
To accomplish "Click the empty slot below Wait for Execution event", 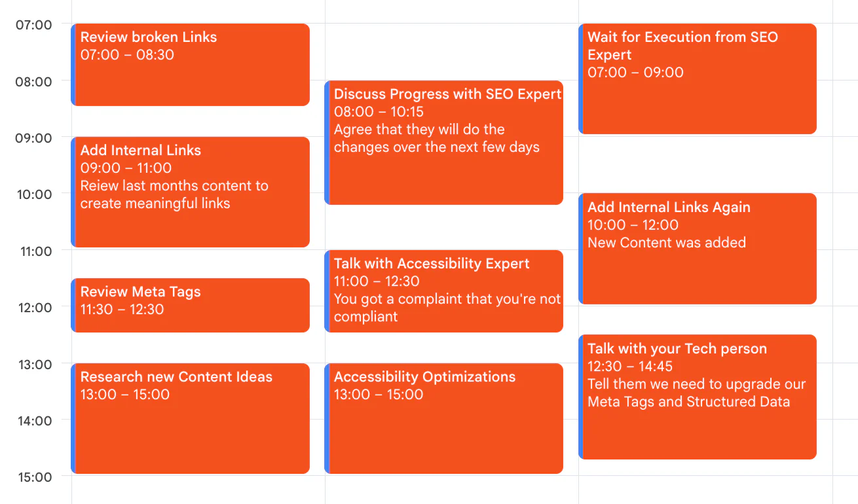I will [x=696, y=164].
